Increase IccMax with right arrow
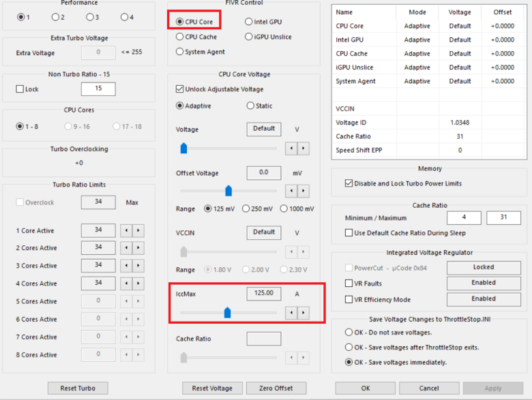The height and width of the screenshot is (400, 532). tap(303, 313)
